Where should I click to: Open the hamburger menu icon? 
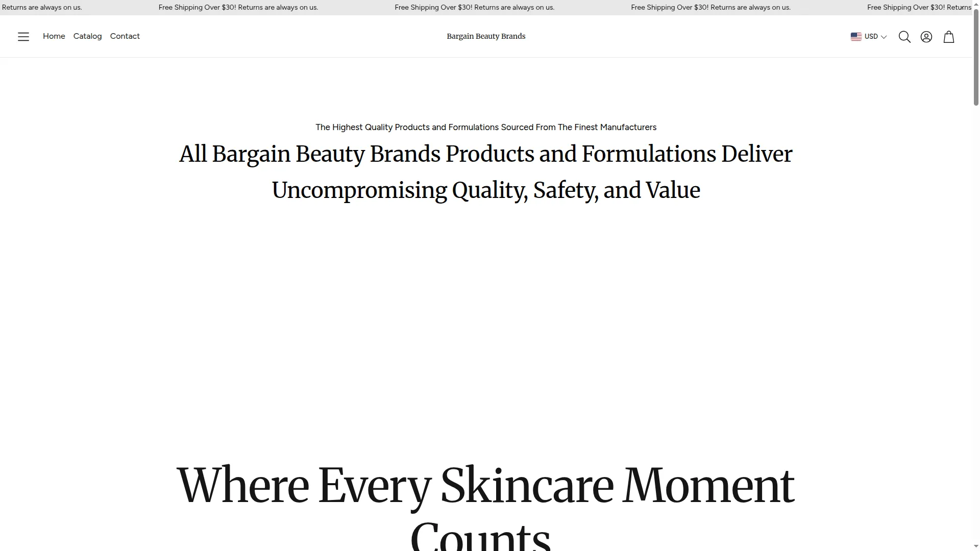tap(23, 37)
